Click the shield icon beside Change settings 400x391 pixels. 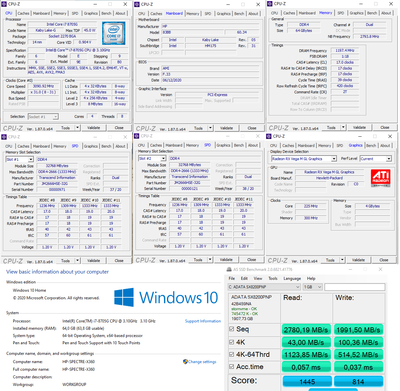pyautogui.click(x=185, y=361)
